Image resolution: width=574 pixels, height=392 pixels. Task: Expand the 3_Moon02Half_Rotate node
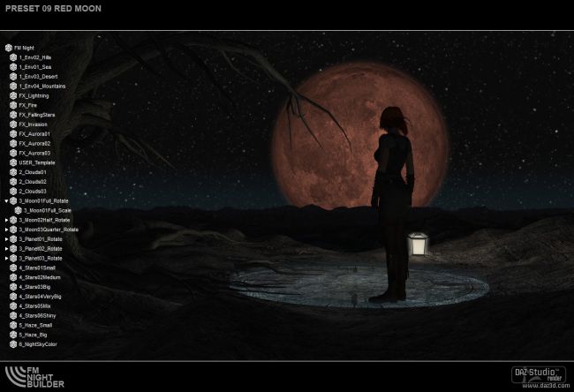point(6,220)
